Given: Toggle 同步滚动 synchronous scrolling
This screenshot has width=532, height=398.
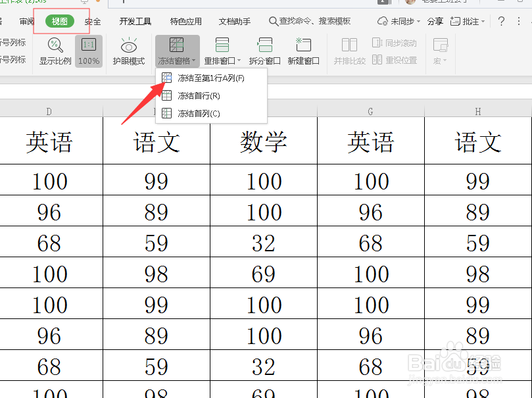Looking at the screenshot, I should click(x=395, y=43).
